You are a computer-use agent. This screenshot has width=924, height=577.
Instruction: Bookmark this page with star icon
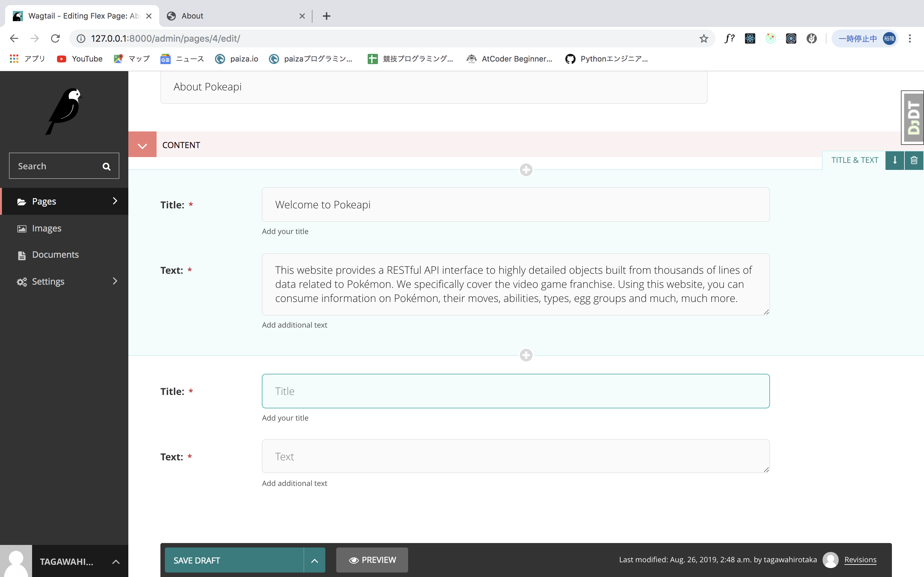click(704, 38)
